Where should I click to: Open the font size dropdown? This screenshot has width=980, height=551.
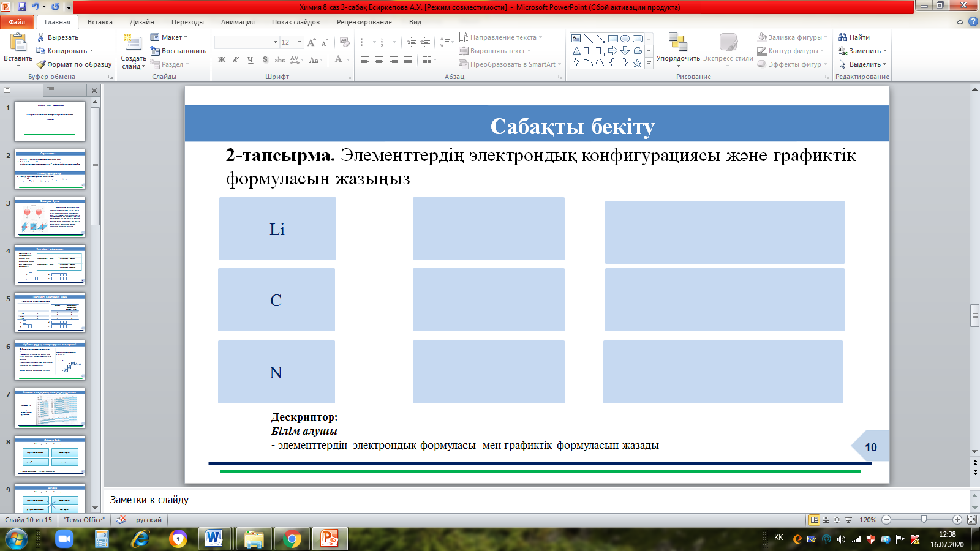coord(300,42)
